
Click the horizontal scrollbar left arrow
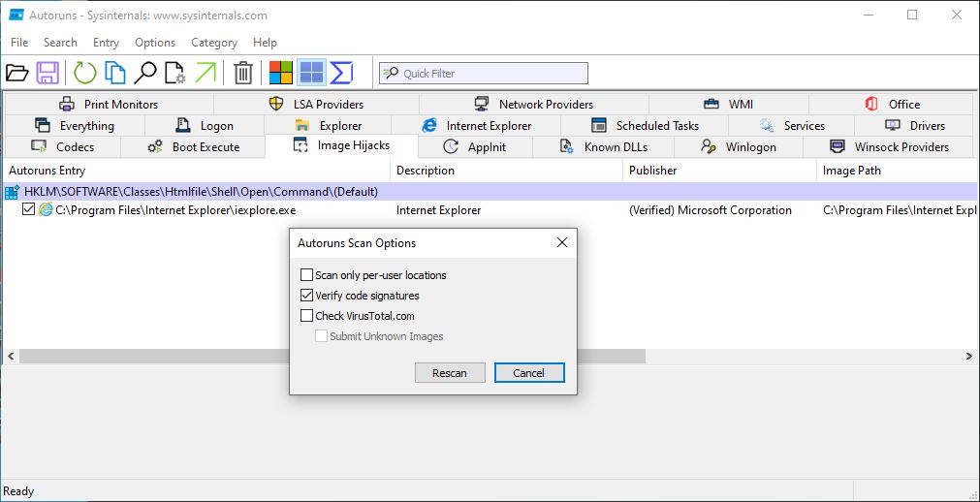click(x=11, y=357)
